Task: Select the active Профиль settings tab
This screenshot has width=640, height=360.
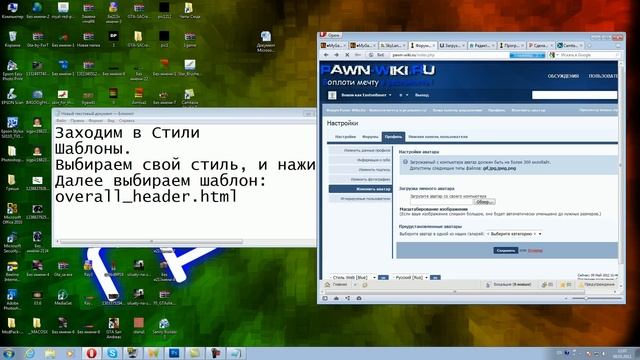Action: (x=393, y=137)
